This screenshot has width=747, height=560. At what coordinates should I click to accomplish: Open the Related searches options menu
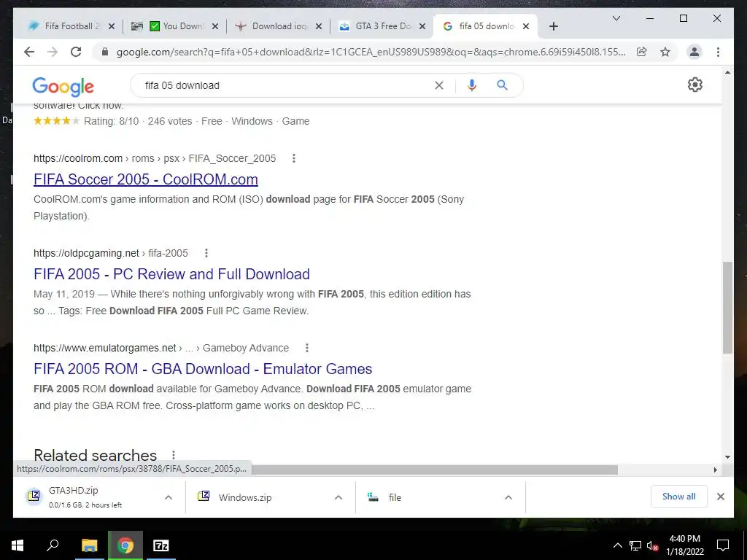point(174,455)
